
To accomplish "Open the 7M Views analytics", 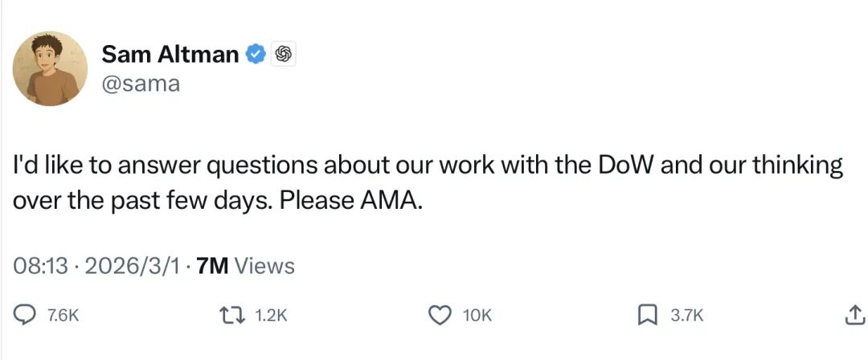I will click(245, 266).
